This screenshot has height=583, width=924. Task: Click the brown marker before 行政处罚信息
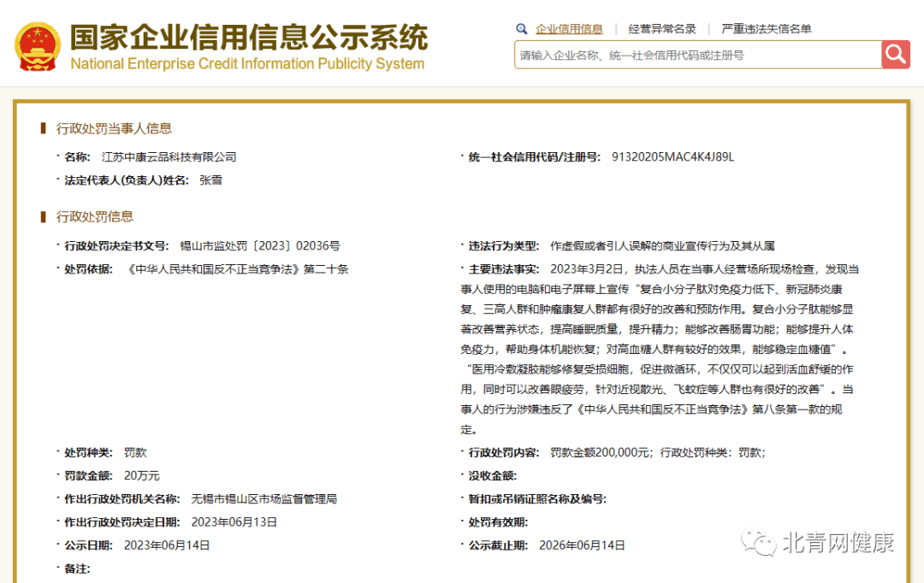pyautogui.click(x=44, y=216)
